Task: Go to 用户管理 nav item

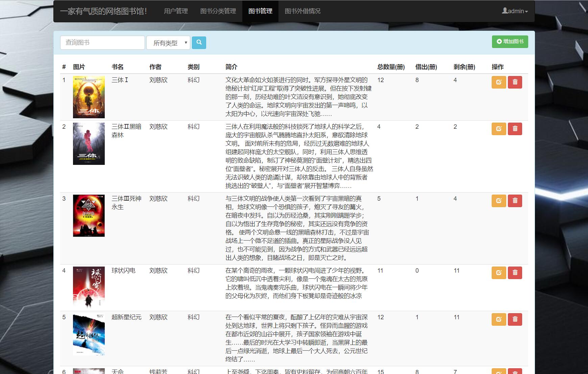Action: tap(176, 11)
